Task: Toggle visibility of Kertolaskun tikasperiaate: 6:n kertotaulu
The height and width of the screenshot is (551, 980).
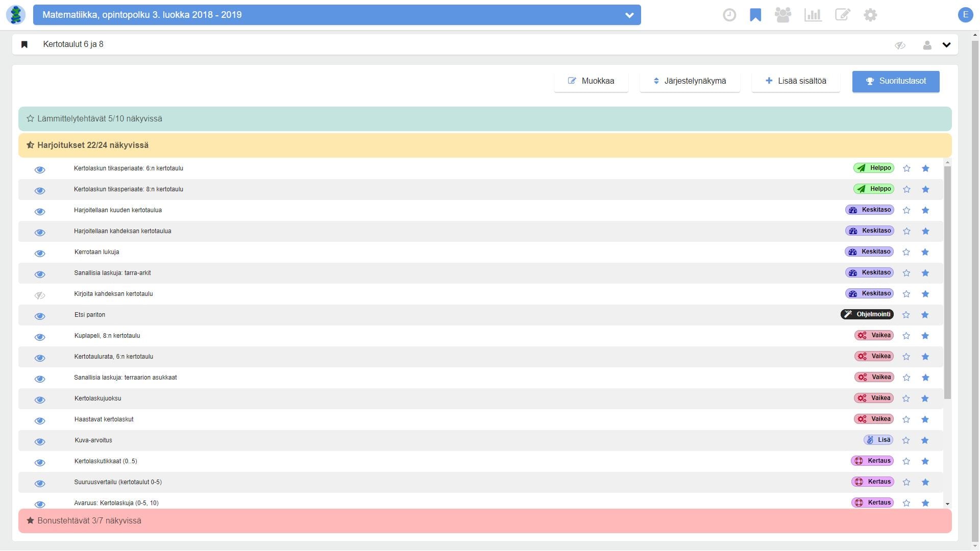Action: click(x=40, y=170)
